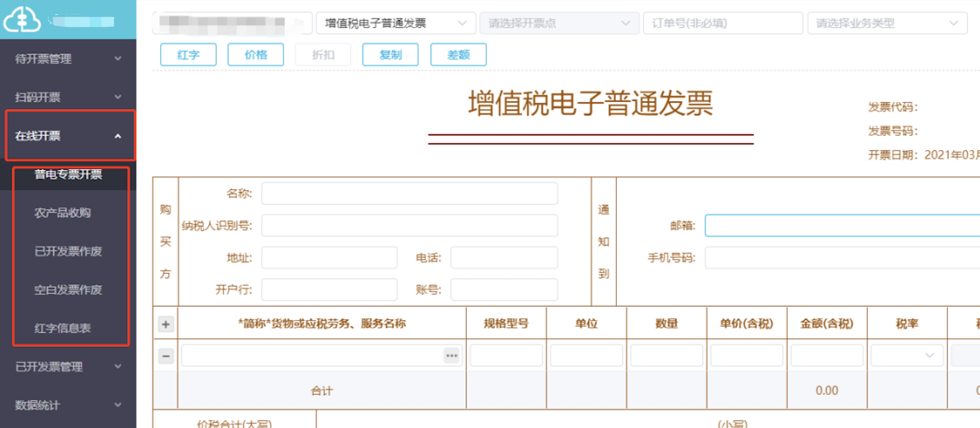Open the 税率 dropdown in item row
The image size is (980, 428).
pos(907,356)
